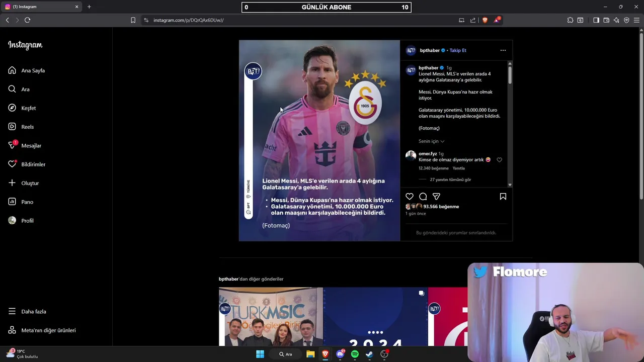Toggle the browser sidebar panel

pyautogui.click(x=596, y=20)
